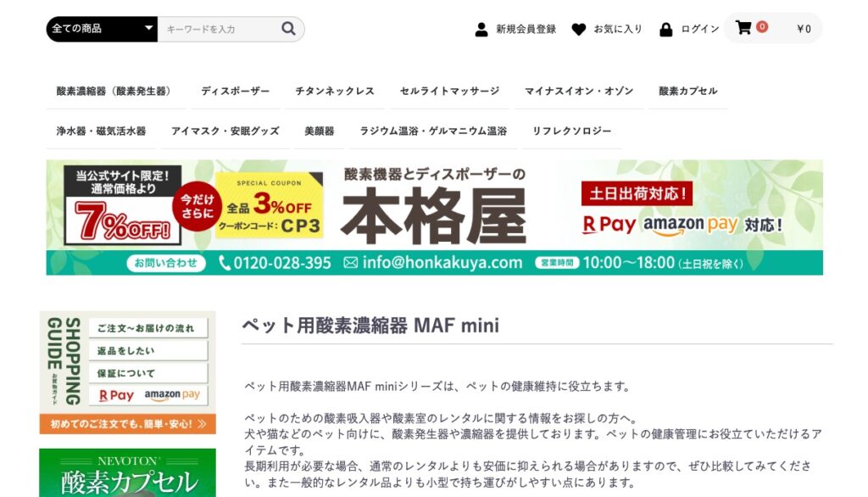Select 浄水器・磁気活水器 category
The image size is (868, 497).
(101, 131)
